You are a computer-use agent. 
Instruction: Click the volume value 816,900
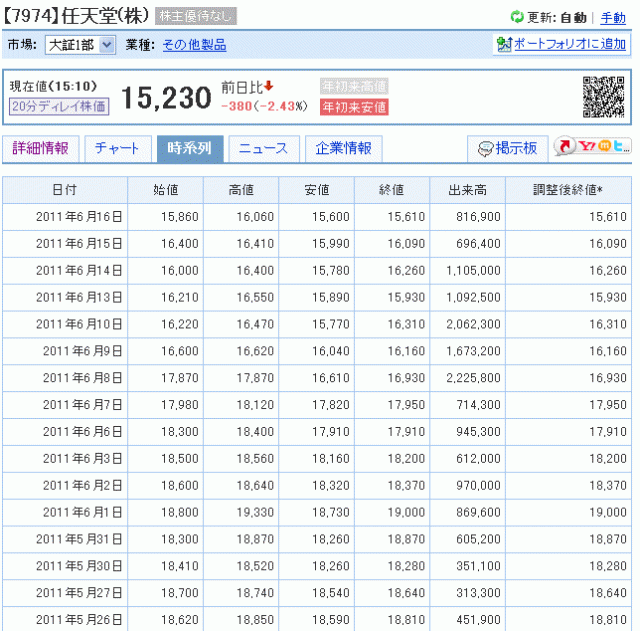click(478, 217)
